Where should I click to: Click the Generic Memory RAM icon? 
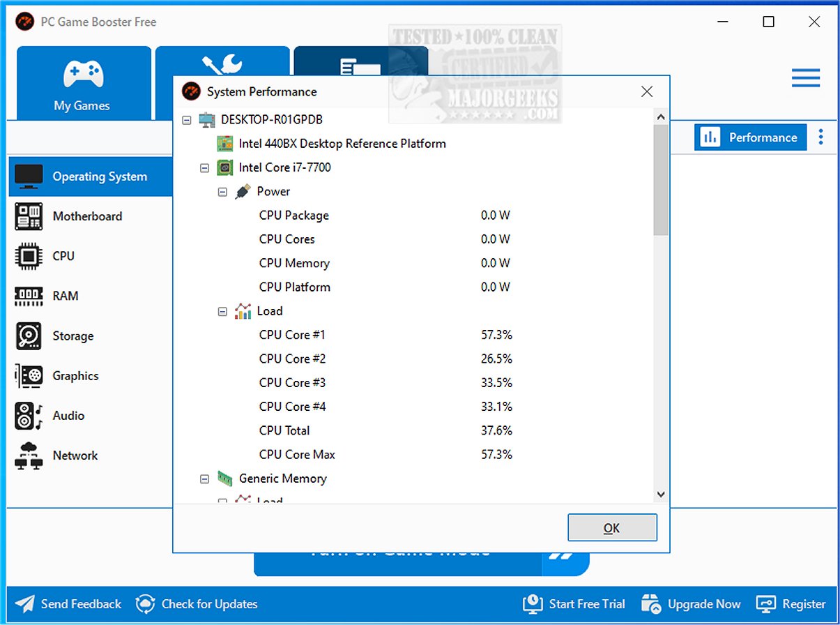pos(224,478)
